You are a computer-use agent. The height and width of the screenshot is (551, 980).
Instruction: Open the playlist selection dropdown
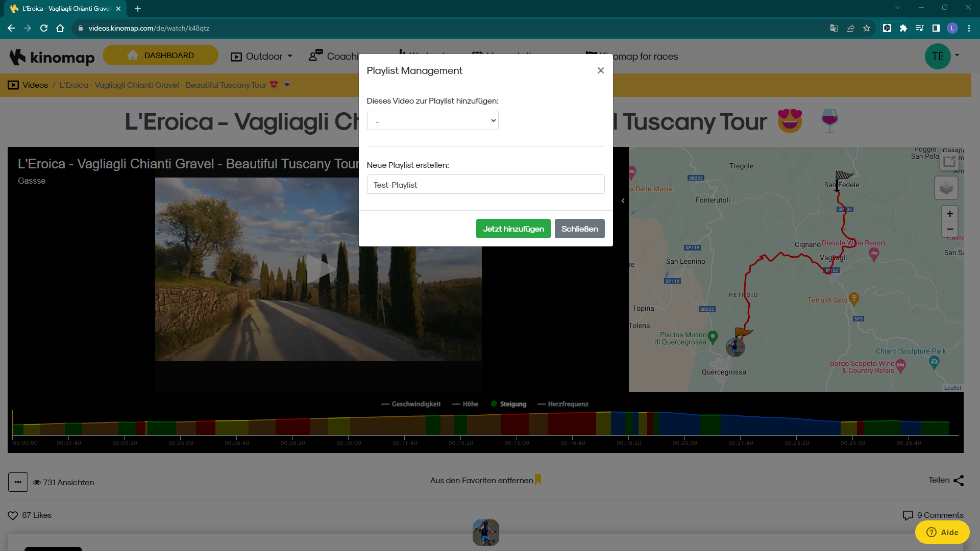[432, 121]
